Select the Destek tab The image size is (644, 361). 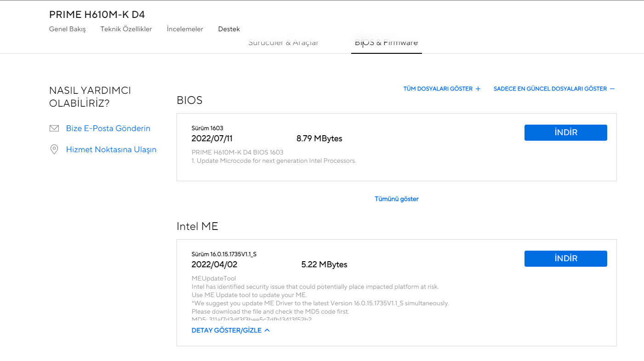click(x=229, y=29)
